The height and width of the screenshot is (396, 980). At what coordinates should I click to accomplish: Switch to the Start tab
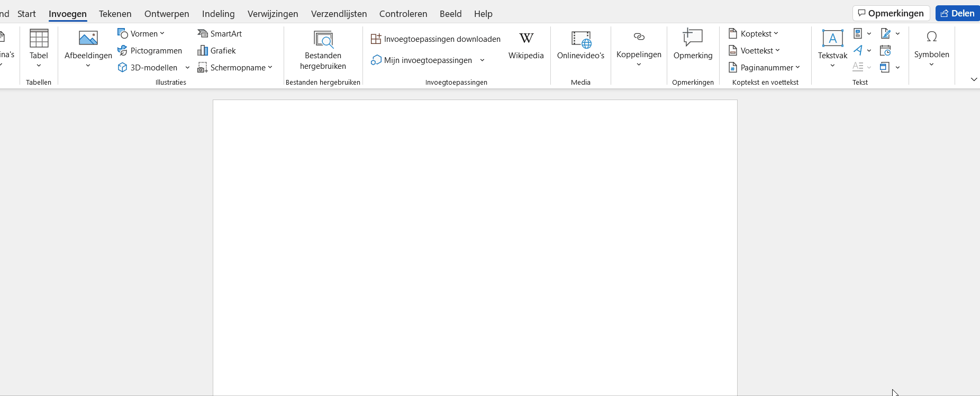[x=26, y=14]
